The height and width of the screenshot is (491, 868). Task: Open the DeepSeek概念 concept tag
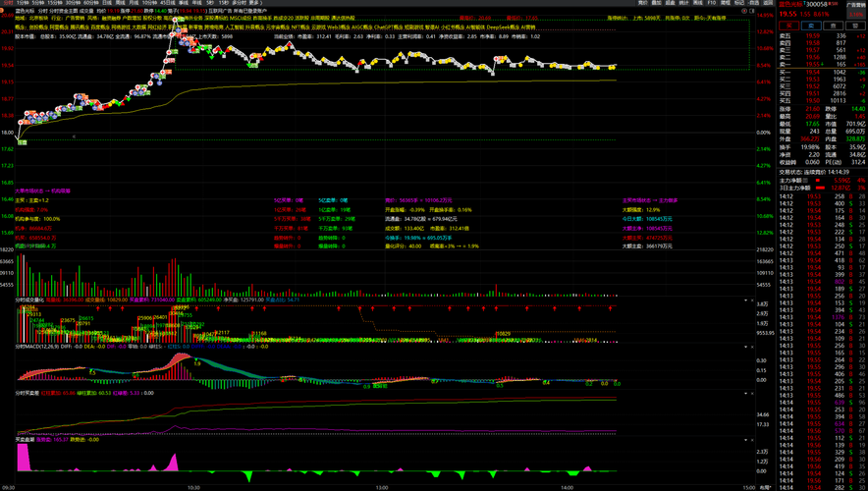(x=503, y=27)
